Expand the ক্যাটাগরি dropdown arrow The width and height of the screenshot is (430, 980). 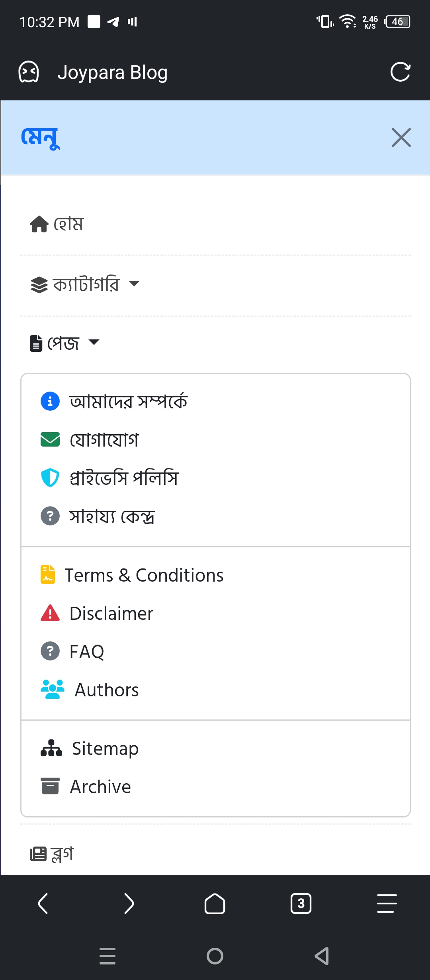[x=134, y=284]
